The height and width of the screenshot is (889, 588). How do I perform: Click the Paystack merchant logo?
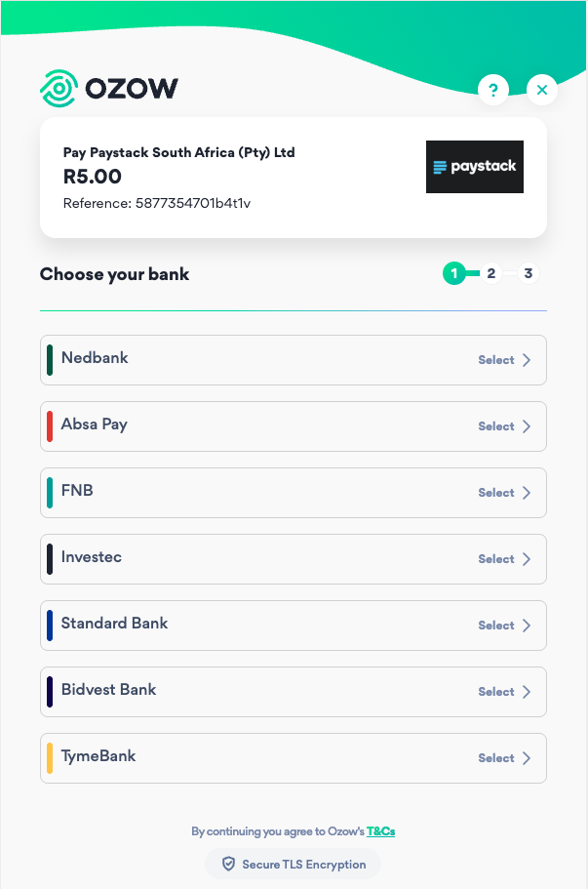coord(474,167)
